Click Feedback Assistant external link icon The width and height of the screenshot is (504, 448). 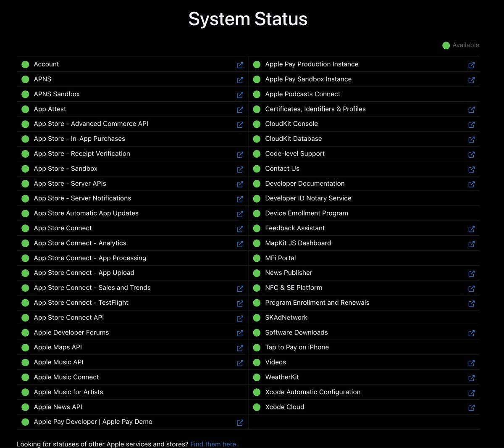(x=472, y=229)
